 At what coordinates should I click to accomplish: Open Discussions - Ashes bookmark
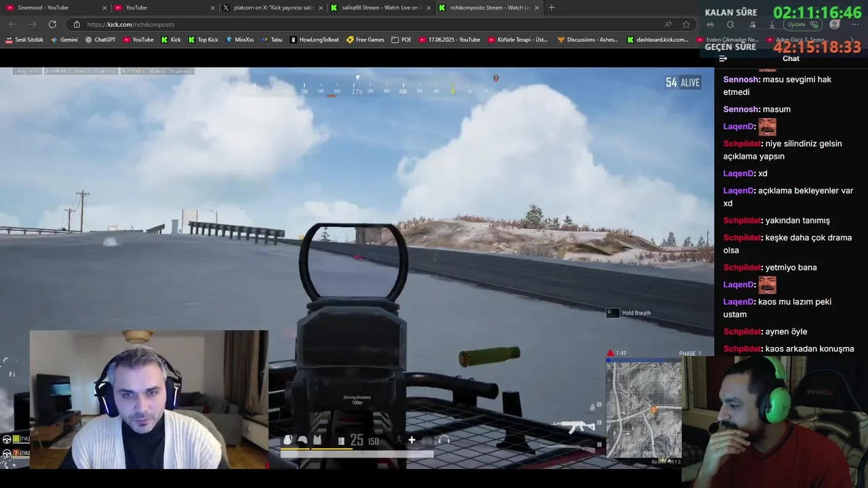click(588, 40)
